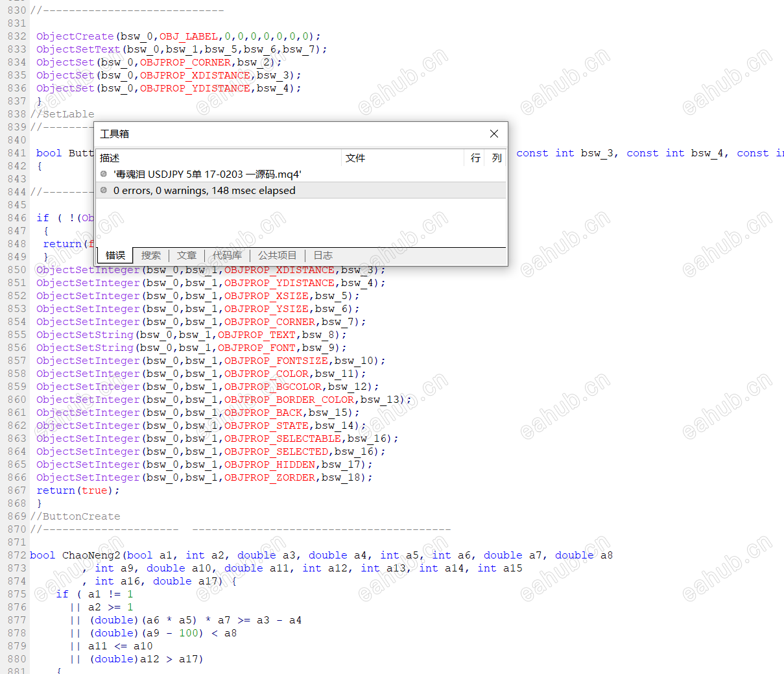Click the 'return' keyword on line 848

coord(62,244)
